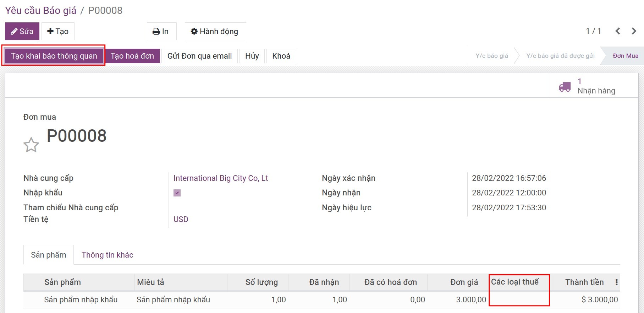Go to next record arrow
The height and width of the screenshot is (313, 644).
(x=634, y=31)
